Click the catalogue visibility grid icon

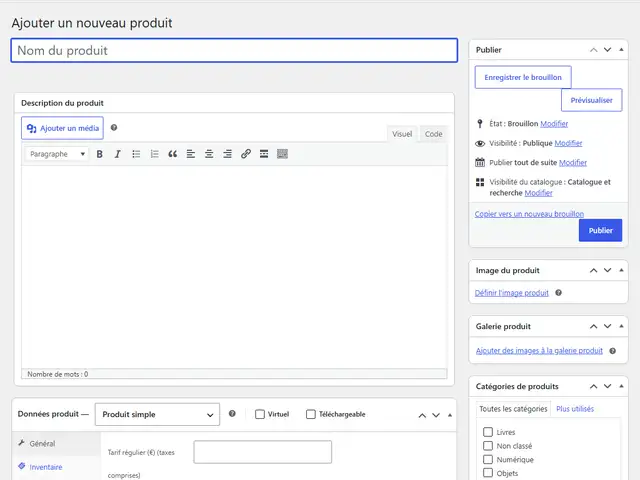[x=480, y=182]
